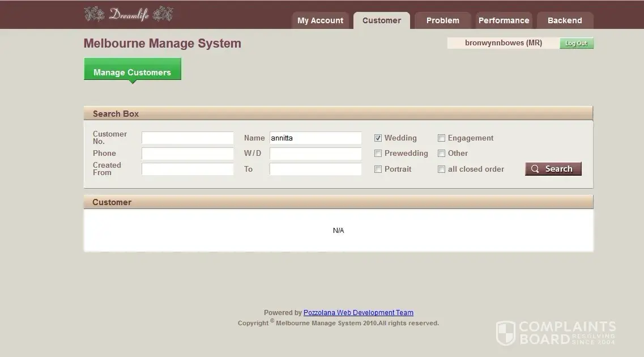644x357 pixels.
Task: Click the Search button with magnifier
Action: tap(553, 169)
